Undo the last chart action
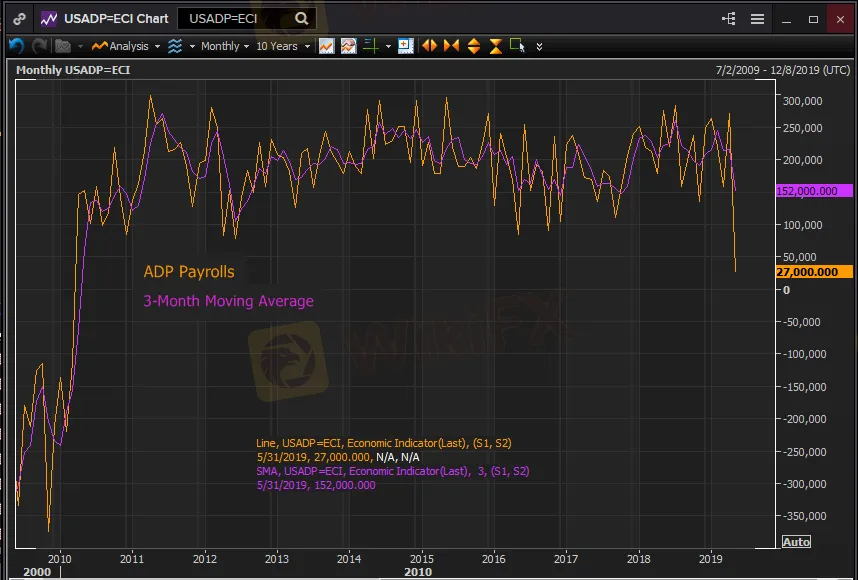This screenshot has height=580, width=858. (x=16, y=46)
